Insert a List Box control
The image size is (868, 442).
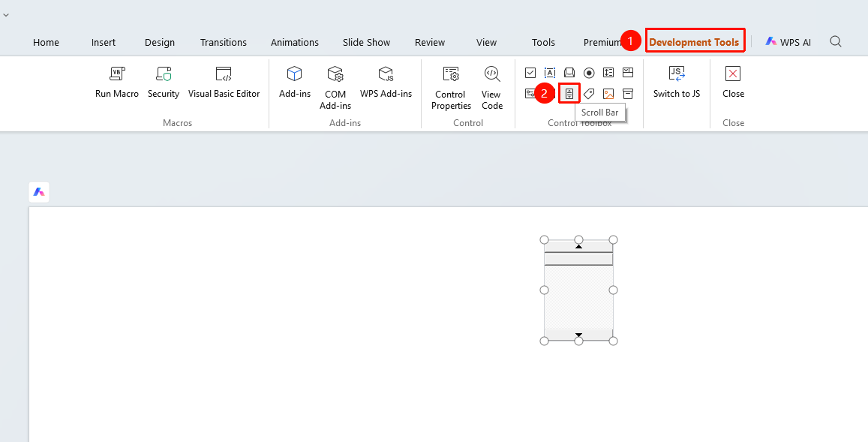pos(608,73)
